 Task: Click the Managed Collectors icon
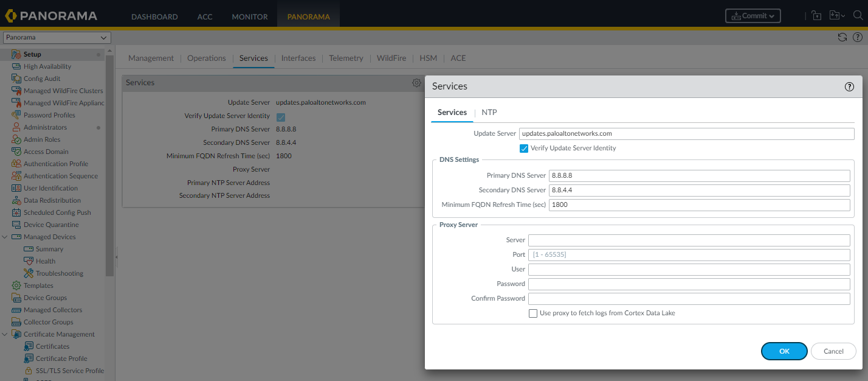[16, 310]
